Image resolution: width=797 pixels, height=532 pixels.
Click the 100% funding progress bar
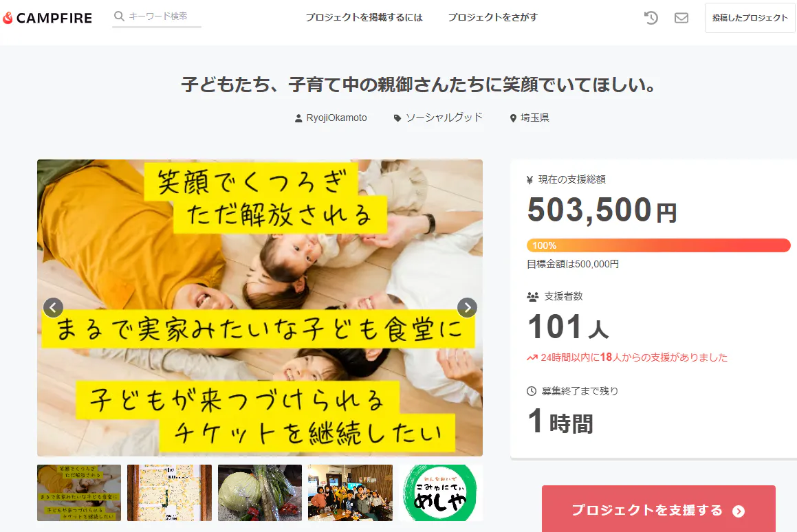(x=658, y=245)
